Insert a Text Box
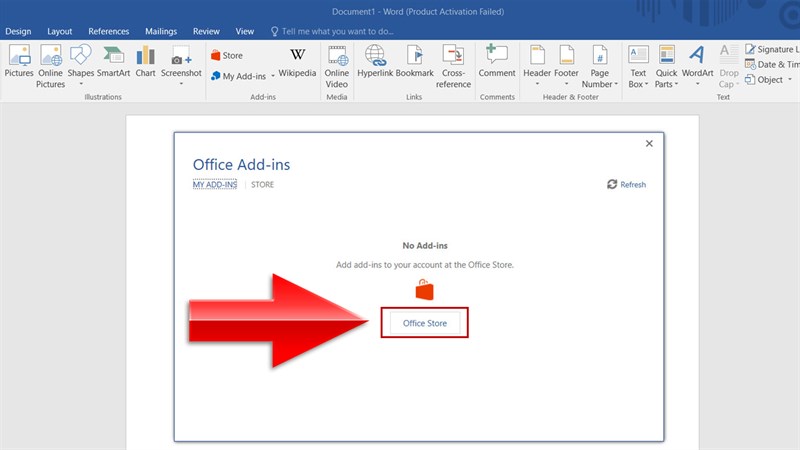Screen dimensions: 800x450 click(638, 66)
